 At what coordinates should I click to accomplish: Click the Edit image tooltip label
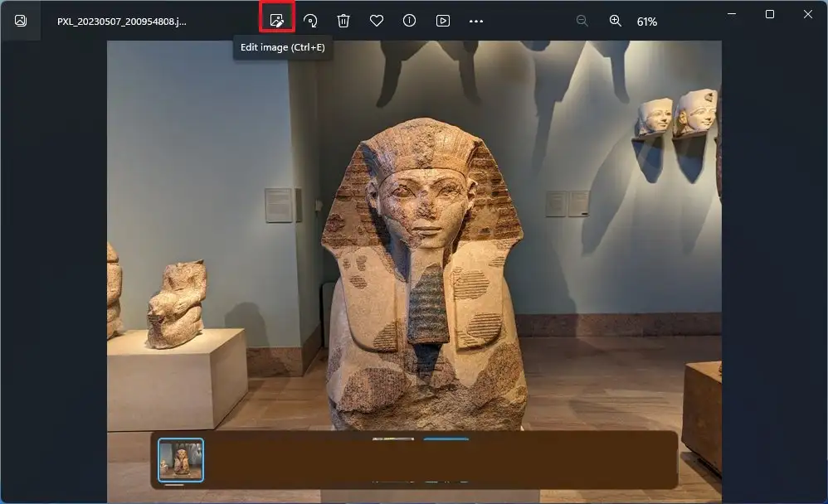tap(283, 48)
